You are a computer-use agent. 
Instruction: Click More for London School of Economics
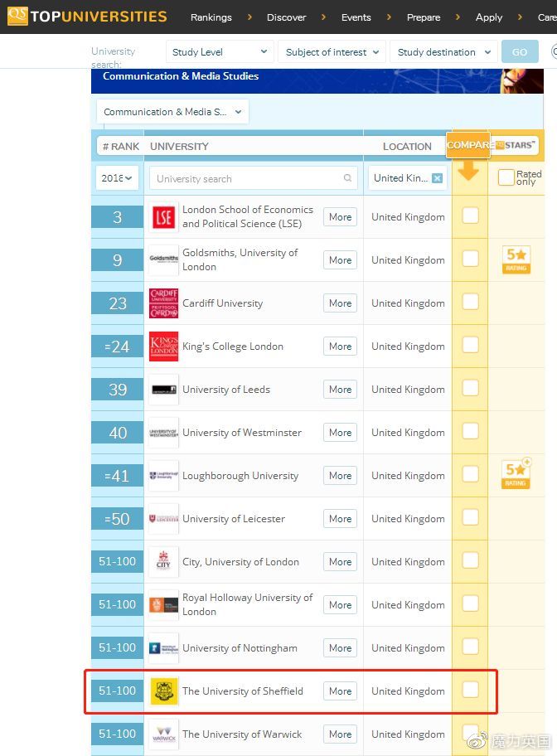(x=340, y=217)
